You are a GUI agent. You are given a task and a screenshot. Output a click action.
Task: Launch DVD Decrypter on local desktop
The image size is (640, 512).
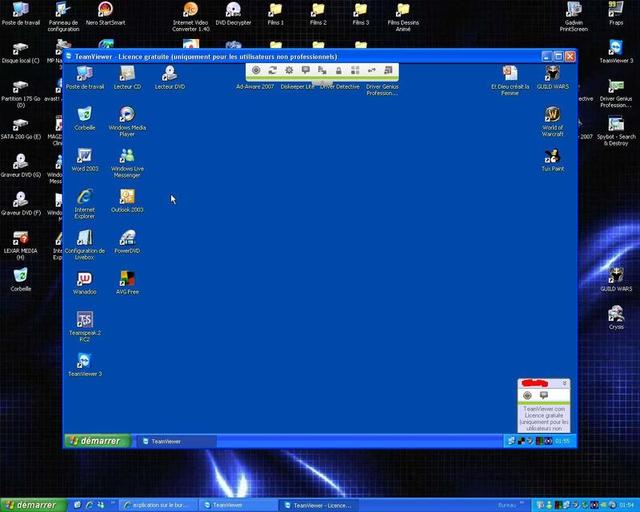coord(233,13)
